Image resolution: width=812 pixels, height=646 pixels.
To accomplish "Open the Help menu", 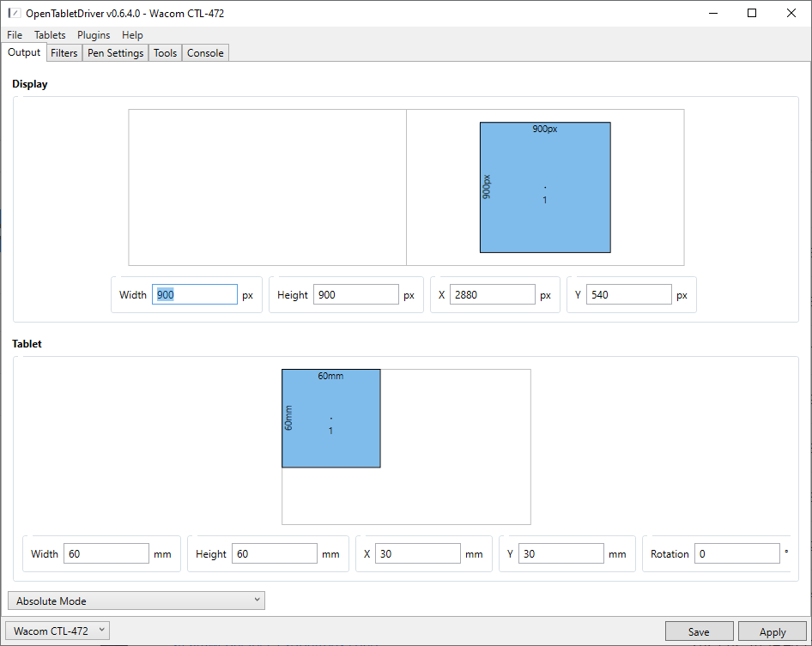I will click(132, 35).
